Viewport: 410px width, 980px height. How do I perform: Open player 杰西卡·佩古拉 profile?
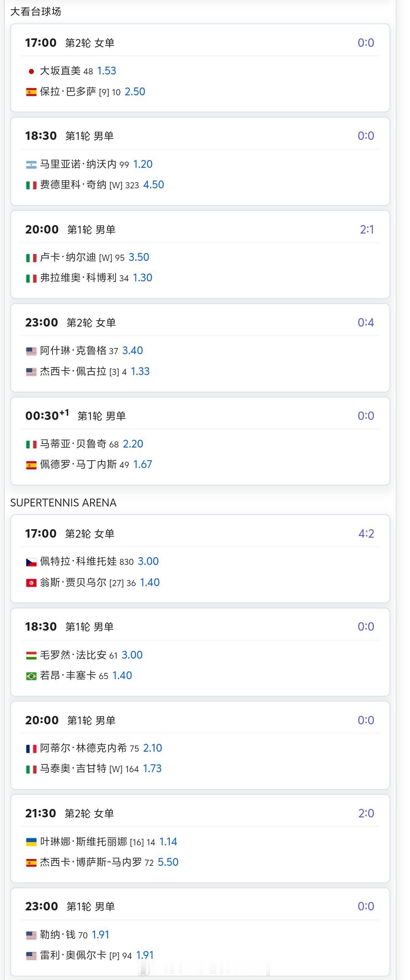tap(73, 371)
